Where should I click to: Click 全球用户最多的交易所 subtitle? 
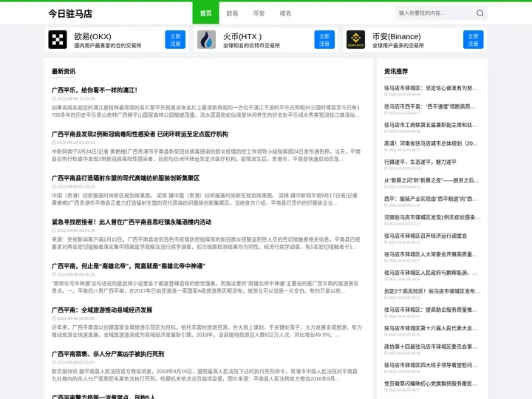[398, 46]
